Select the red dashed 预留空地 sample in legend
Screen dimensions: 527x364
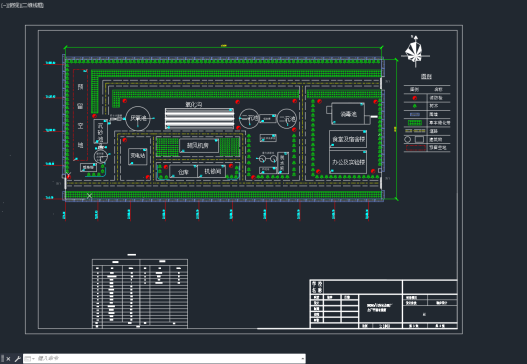(416, 148)
